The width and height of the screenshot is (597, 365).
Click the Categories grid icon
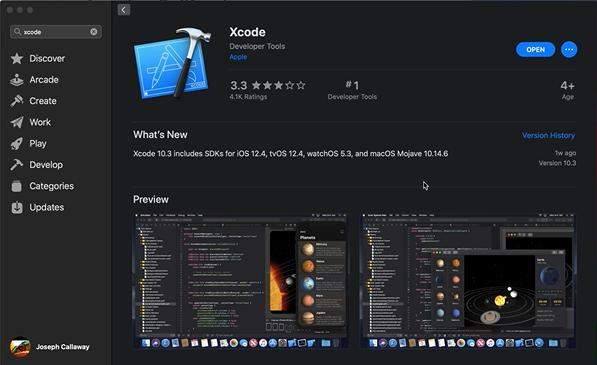pos(16,186)
